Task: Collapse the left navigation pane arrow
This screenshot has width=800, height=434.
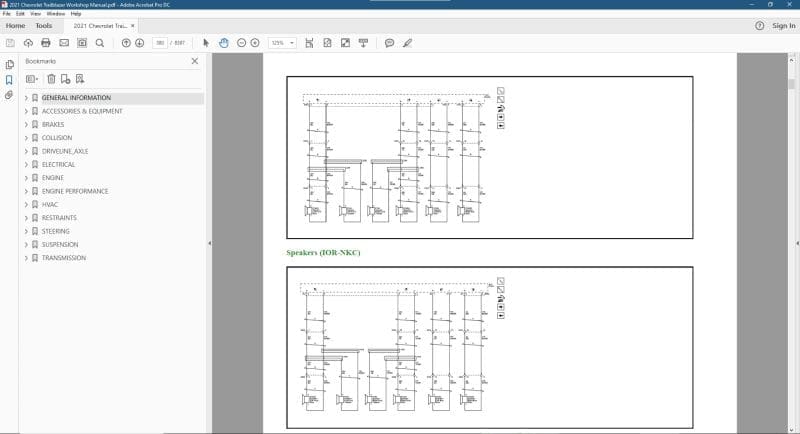Action: (x=209, y=243)
